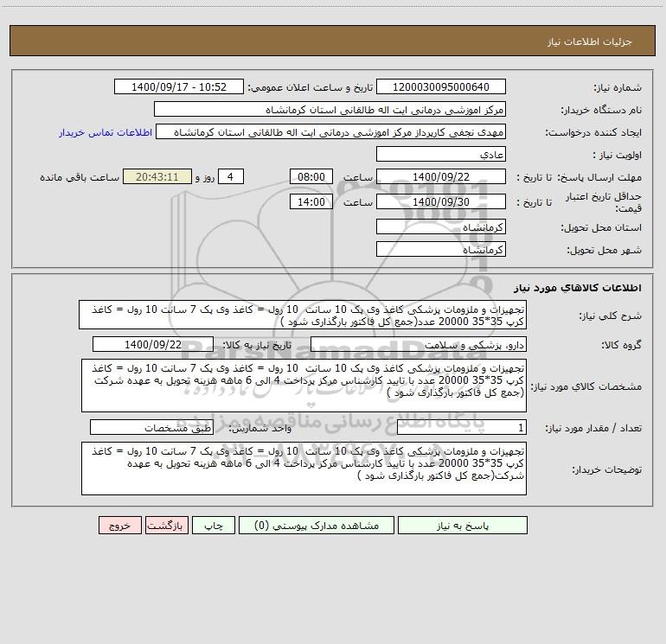Click the نام دستگاه خریدار field
This screenshot has width=666, height=644.
click(330, 109)
